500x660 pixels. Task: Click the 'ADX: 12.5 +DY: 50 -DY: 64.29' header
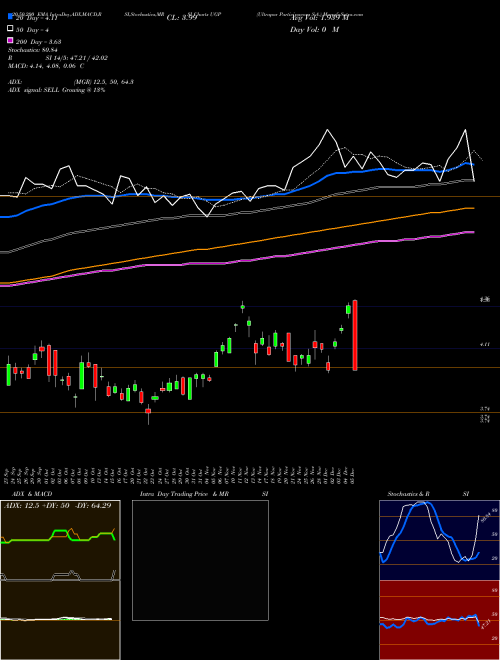[x=58, y=506]
